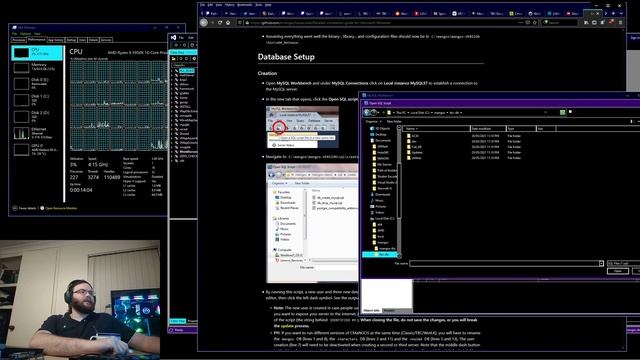Click the Visual Studio logo icon
The height and width of the screenshot is (360, 640).
tap(173, 38)
